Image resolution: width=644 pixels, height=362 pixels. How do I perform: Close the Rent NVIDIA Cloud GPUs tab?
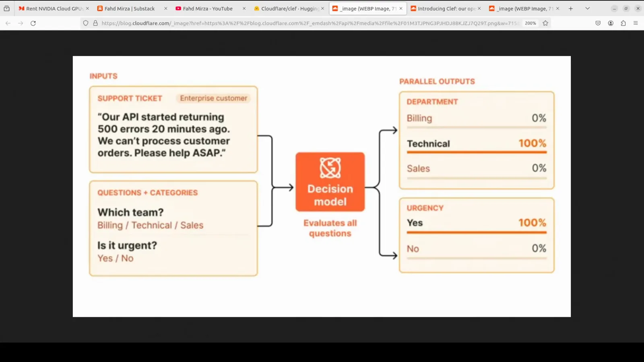(x=87, y=8)
